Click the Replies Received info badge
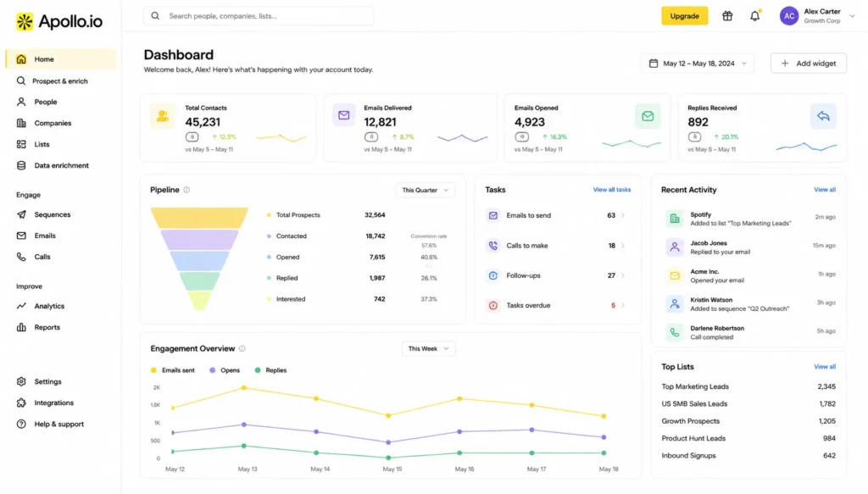The image size is (868, 494). click(x=695, y=136)
